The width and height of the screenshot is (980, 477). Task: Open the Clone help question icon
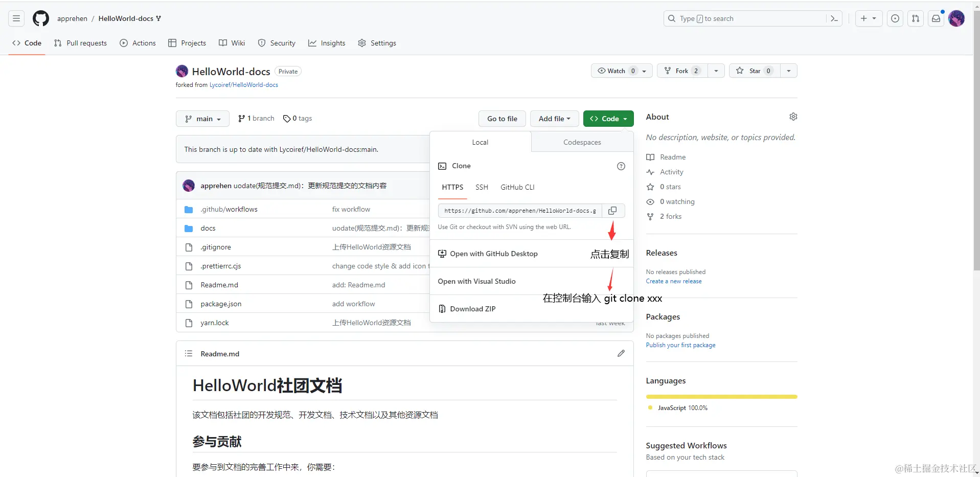pos(621,166)
